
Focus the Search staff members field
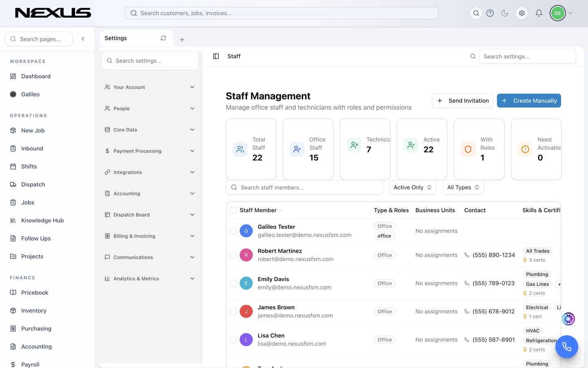click(x=304, y=187)
